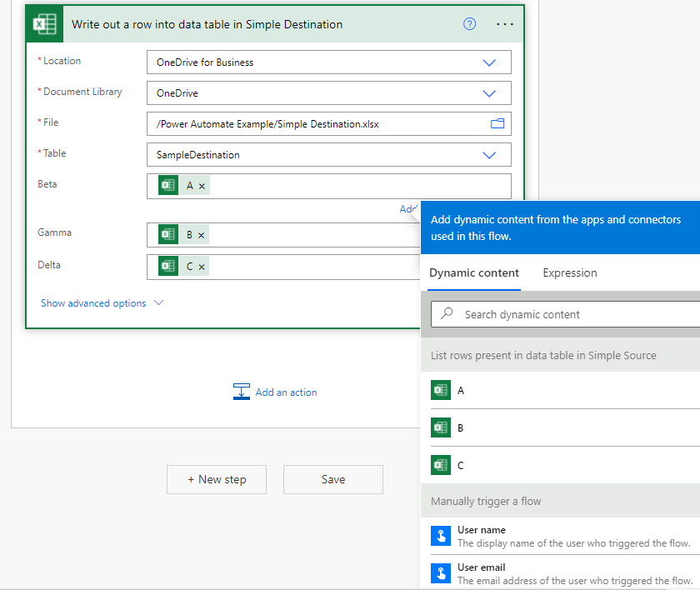This screenshot has height=590, width=700.
Task: Click the OneDrive value in Document Library
Action: pos(177,93)
